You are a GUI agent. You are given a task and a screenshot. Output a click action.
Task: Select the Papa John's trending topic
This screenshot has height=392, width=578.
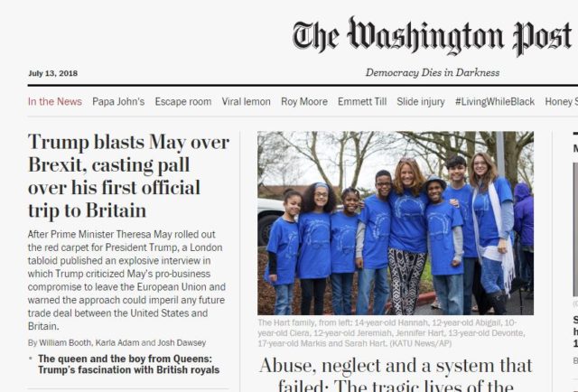tap(118, 101)
